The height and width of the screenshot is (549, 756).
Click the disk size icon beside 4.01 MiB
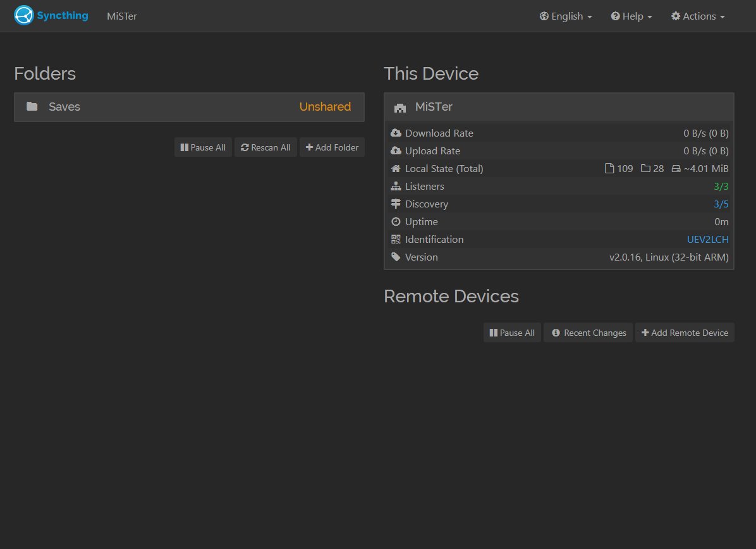pos(676,168)
